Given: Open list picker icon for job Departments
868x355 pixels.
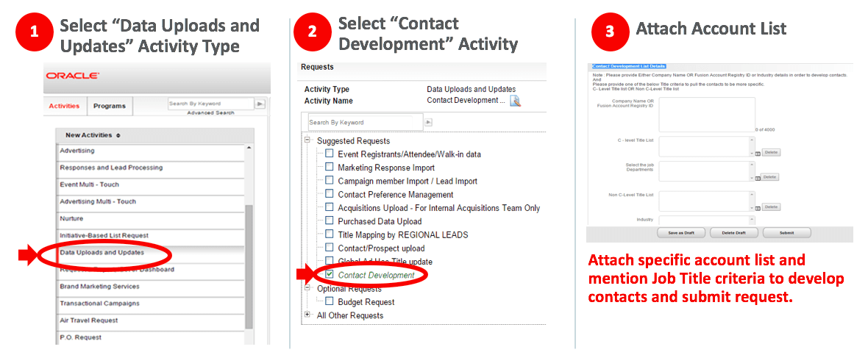Looking at the screenshot, I should (x=757, y=179).
